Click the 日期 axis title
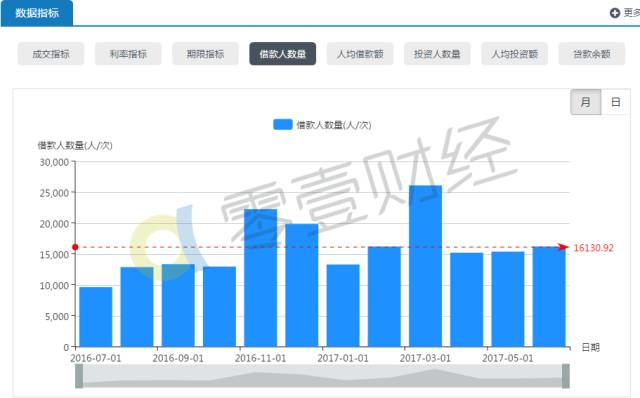640x398 pixels. point(590,347)
